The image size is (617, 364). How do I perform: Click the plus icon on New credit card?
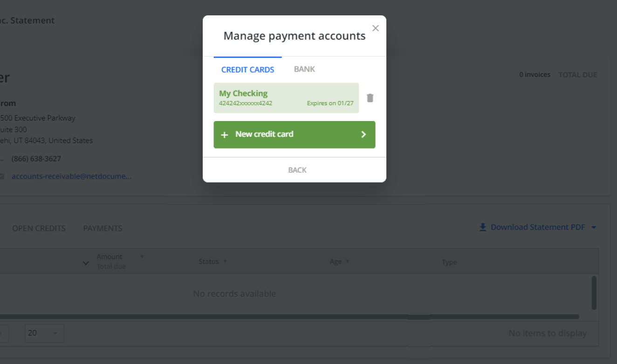pyautogui.click(x=224, y=135)
